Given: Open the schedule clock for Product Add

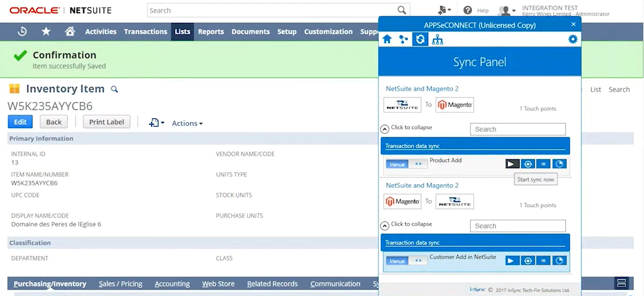Looking at the screenshot, I should tap(559, 164).
